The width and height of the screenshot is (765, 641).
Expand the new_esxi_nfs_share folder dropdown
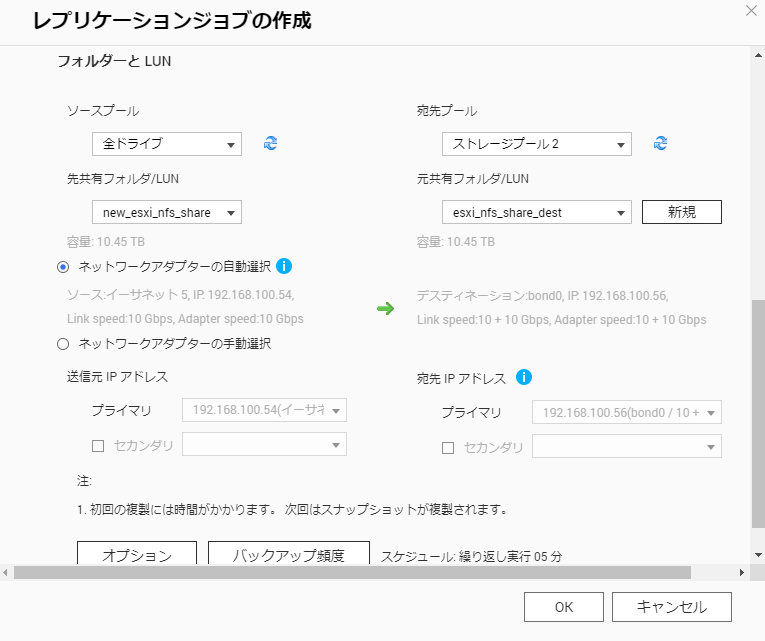[166, 212]
